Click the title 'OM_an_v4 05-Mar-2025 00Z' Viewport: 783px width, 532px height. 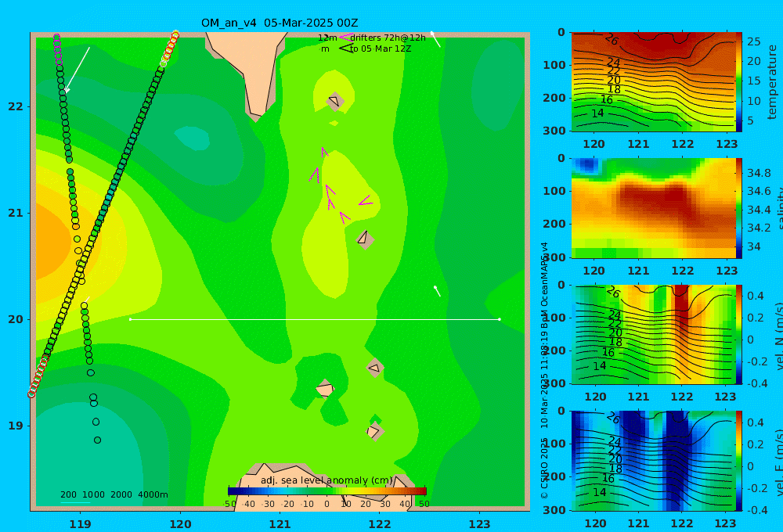[280, 23]
